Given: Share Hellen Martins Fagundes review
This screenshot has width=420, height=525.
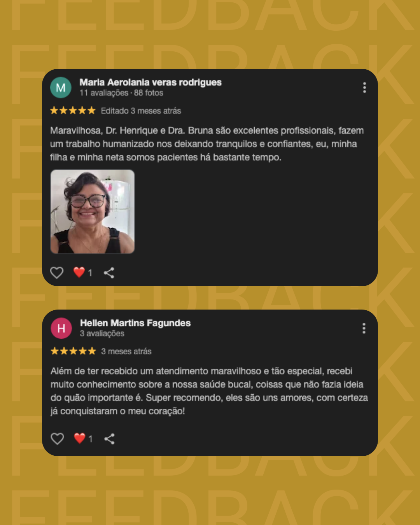Looking at the screenshot, I should tap(109, 439).
